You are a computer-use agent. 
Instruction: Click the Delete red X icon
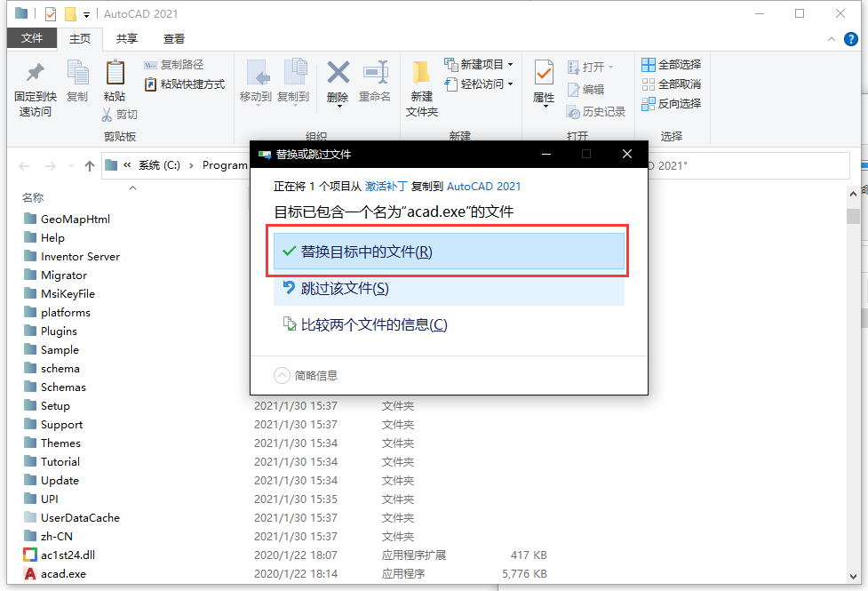tap(338, 73)
